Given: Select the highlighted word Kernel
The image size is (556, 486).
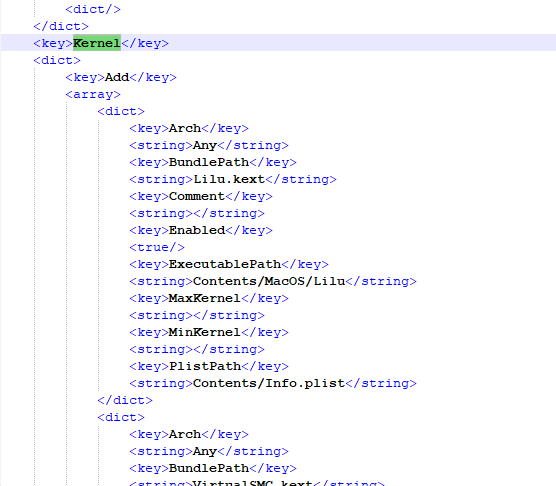Looking at the screenshot, I should [97, 43].
